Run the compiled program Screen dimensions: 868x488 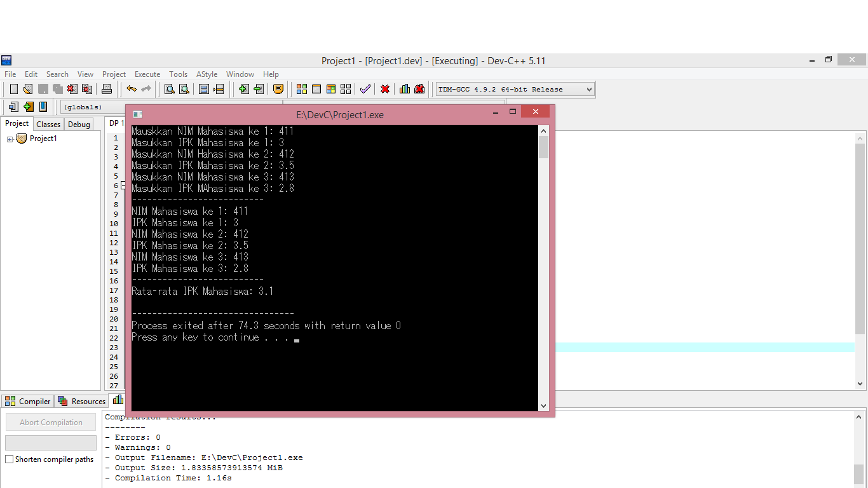tap(316, 89)
